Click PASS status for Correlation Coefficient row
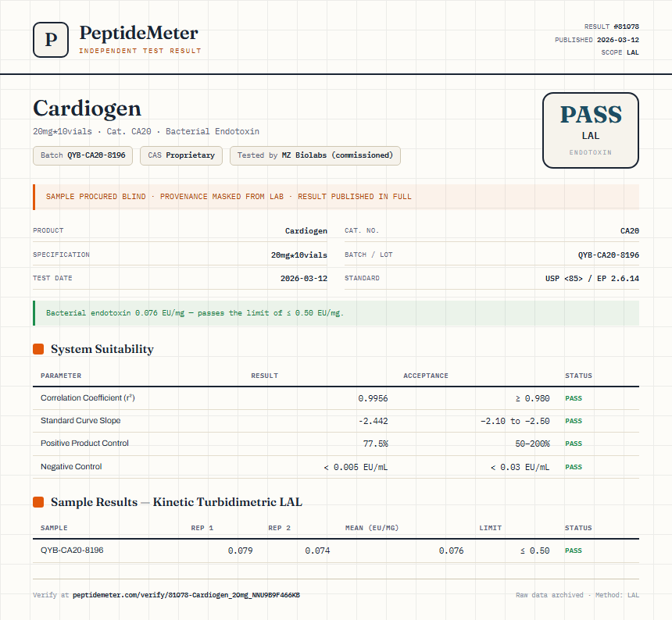The width and height of the screenshot is (672, 620). 574,398
